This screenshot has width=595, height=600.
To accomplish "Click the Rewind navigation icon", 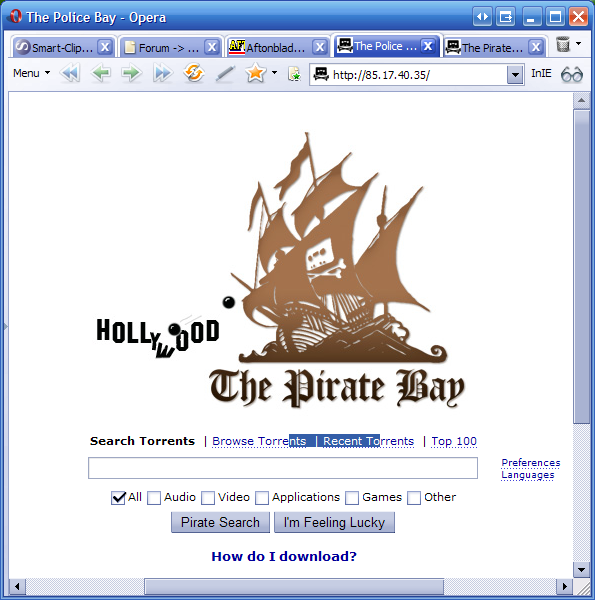I will tap(70, 73).
